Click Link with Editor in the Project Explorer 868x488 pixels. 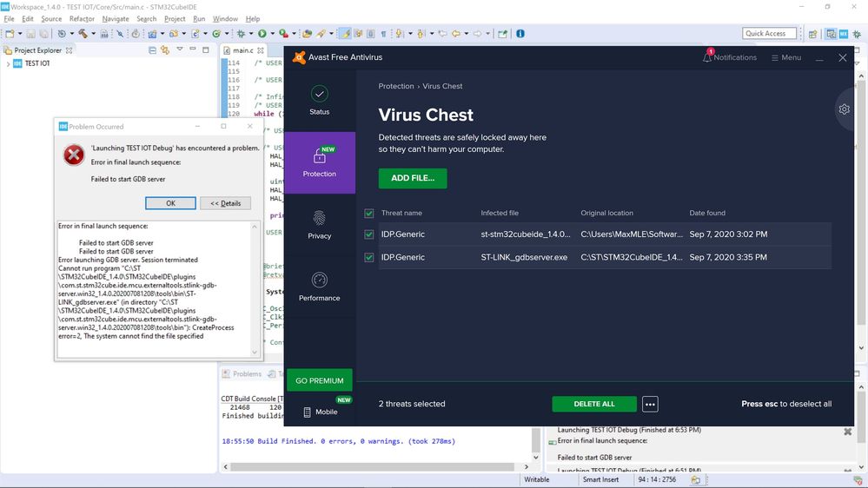click(x=165, y=49)
